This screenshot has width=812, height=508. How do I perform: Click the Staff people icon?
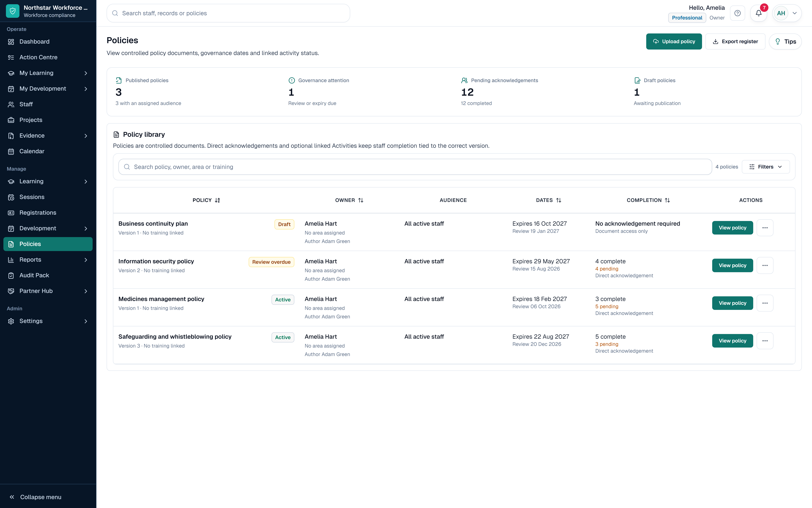click(11, 104)
